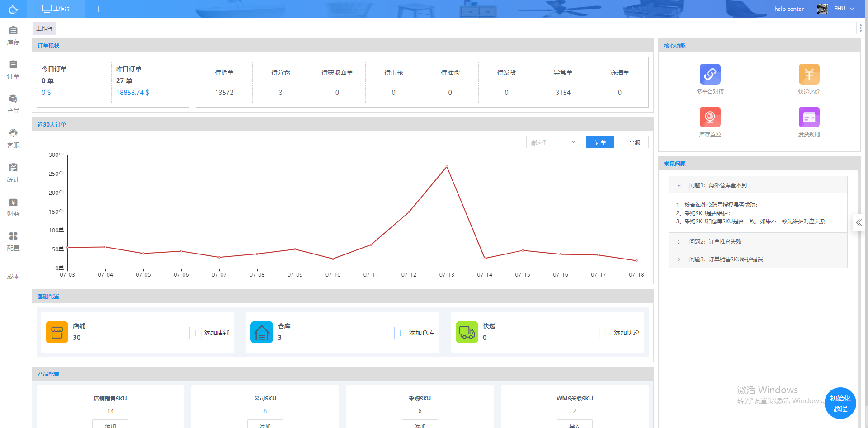Image resolution: width=868 pixels, height=428 pixels.
Task: Switch to the top 工作台 header tab
Action: click(x=56, y=9)
